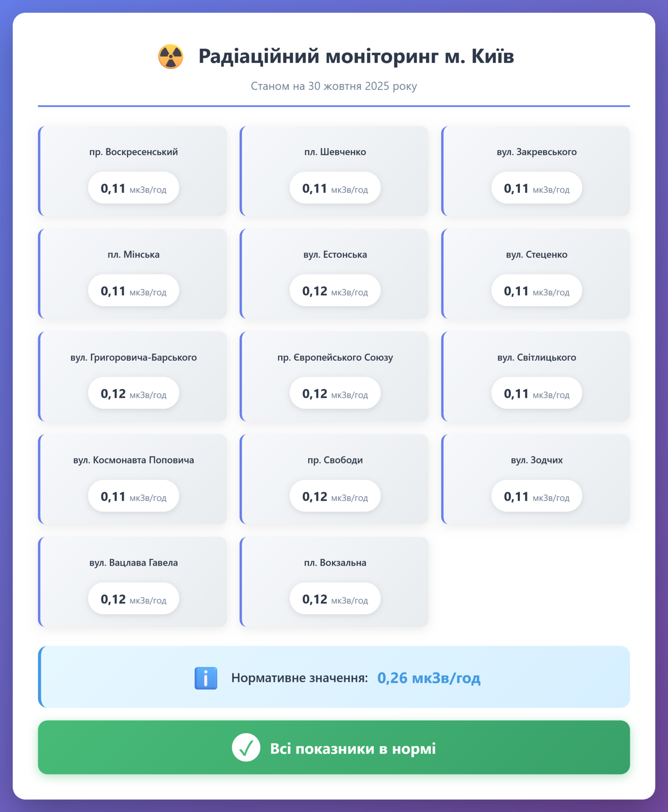Click the пл. Вокзальна reading badge
This screenshot has width=668, height=812.
pyautogui.click(x=335, y=599)
